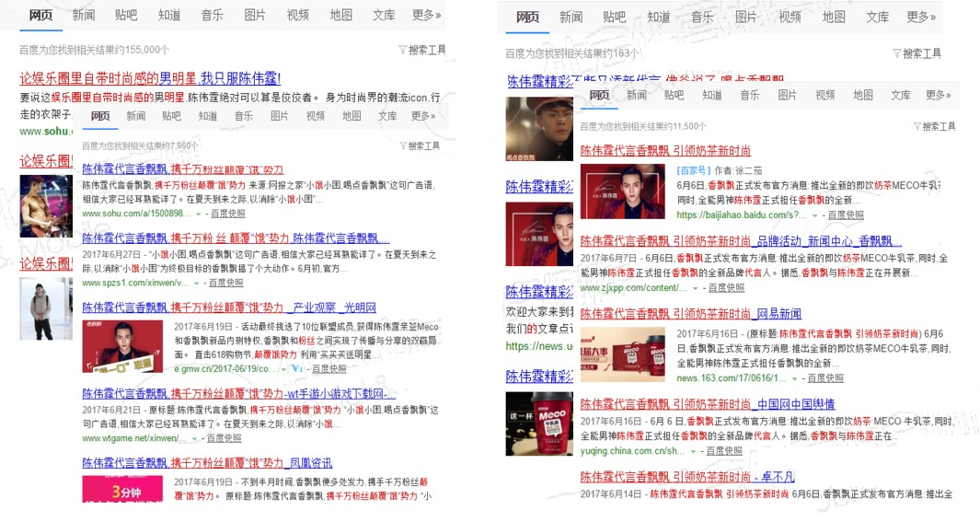Viewport: 980px width, 522px height.
Task: Open 搜索工具 filter on the 163-result page
Action: click(917, 53)
